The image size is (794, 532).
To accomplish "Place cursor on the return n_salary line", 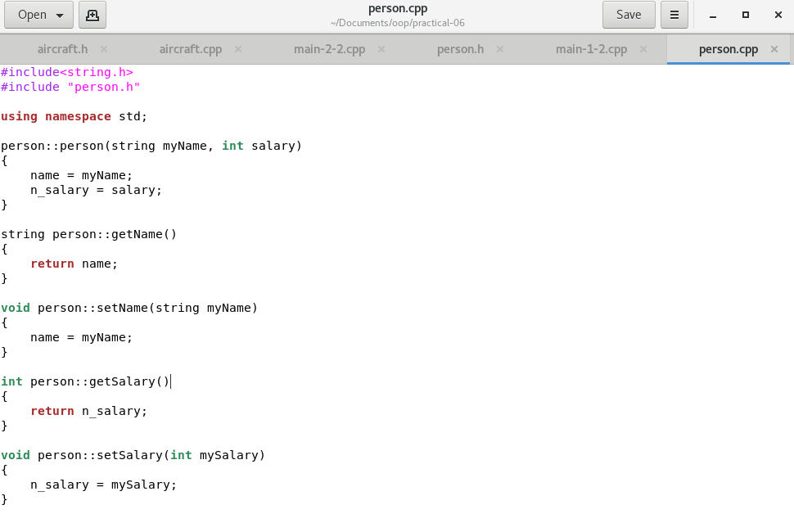I will [88, 410].
